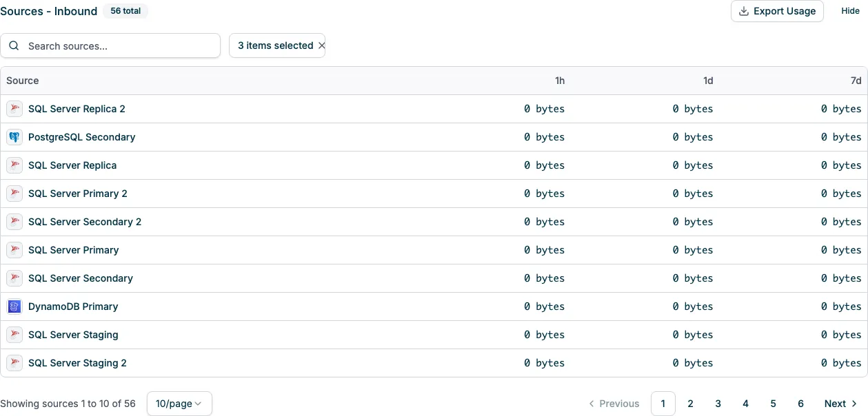Click the PostgreSQL Secondary elephant icon
The image size is (868, 416).
click(14, 137)
